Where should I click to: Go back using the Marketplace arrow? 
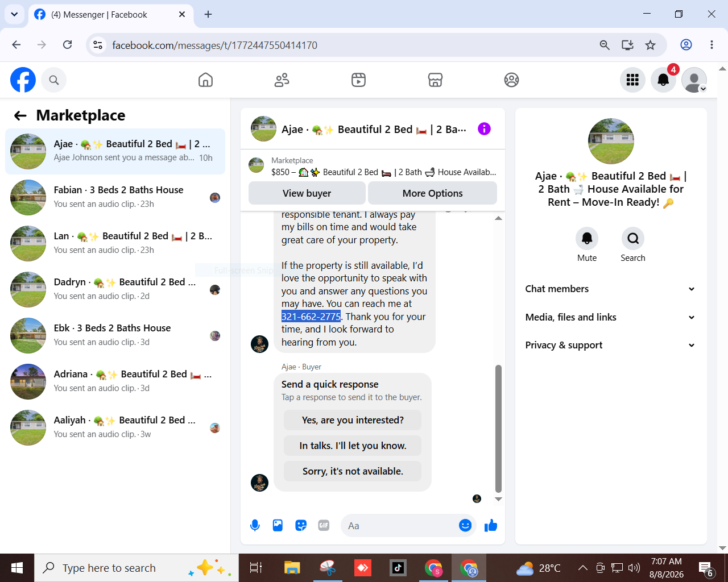coord(20,116)
